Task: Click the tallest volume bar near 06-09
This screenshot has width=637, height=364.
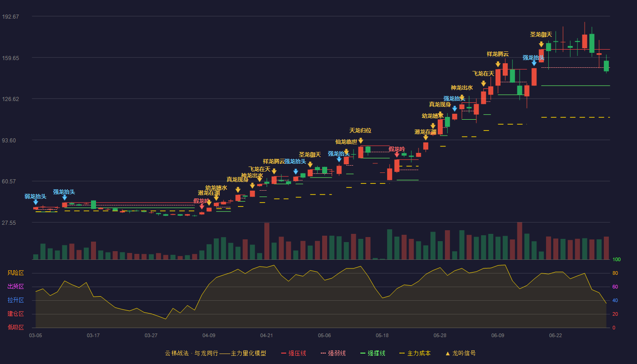Action: (x=520, y=241)
